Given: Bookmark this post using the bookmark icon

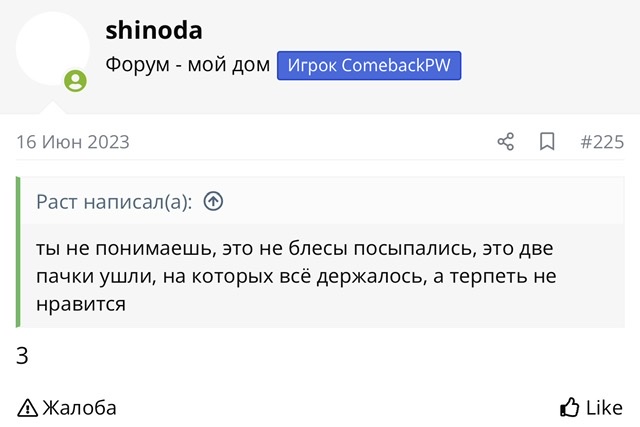Looking at the screenshot, I should tap(547, 142).
